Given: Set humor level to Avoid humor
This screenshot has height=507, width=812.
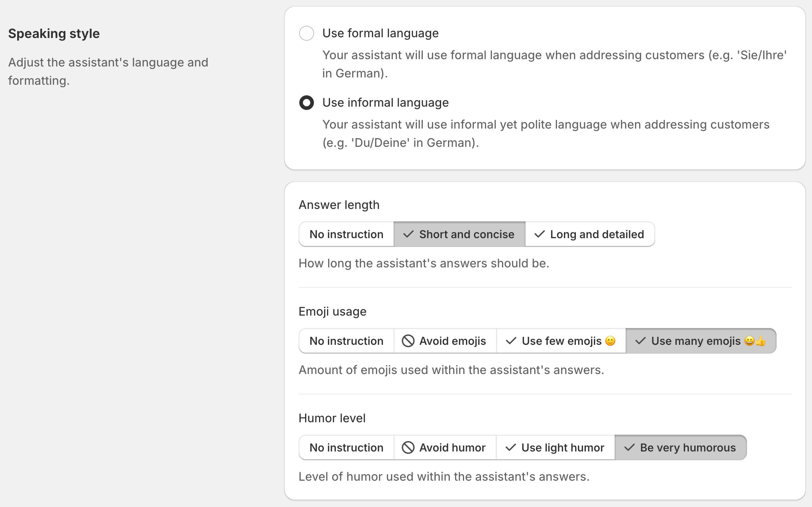Looking at the screenshot, I should tap(444, 447).
